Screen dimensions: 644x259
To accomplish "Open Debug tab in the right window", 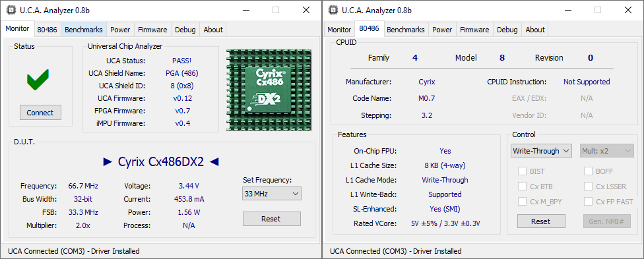I will tap(507, 30).
